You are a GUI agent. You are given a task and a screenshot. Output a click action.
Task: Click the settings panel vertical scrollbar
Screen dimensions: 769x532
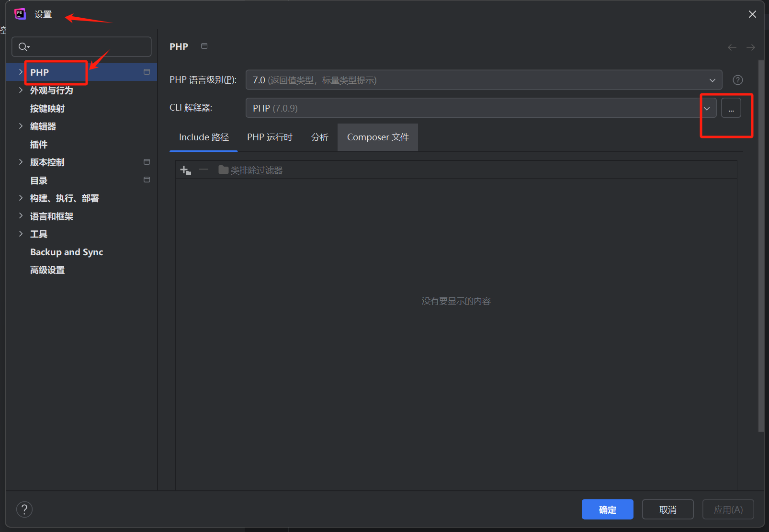click(x=761, y=246)
